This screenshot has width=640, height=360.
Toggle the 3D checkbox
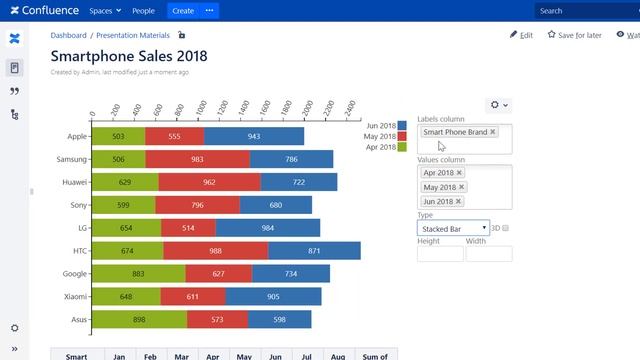[505, 228]
